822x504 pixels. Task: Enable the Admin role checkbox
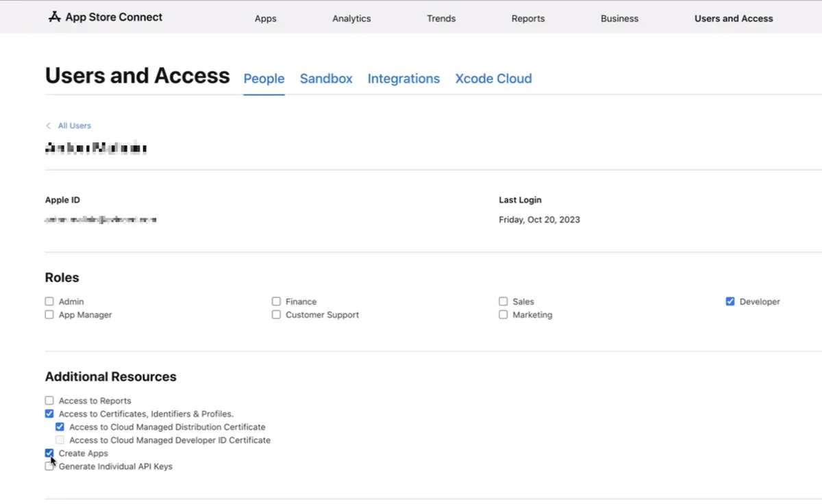click(x=49, y=301)
